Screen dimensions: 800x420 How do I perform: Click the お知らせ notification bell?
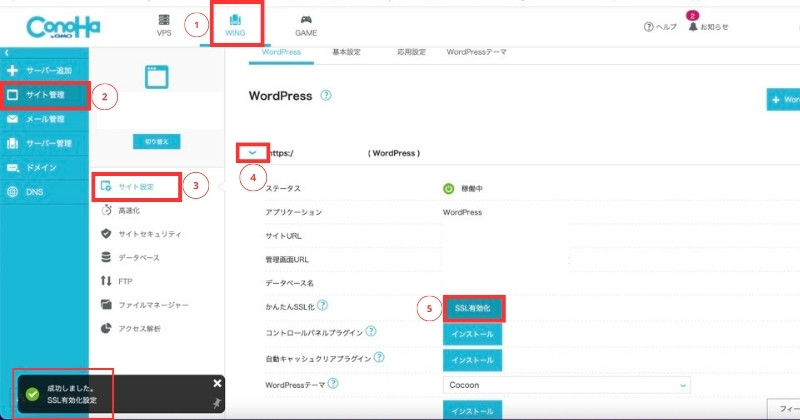point(708,27)
